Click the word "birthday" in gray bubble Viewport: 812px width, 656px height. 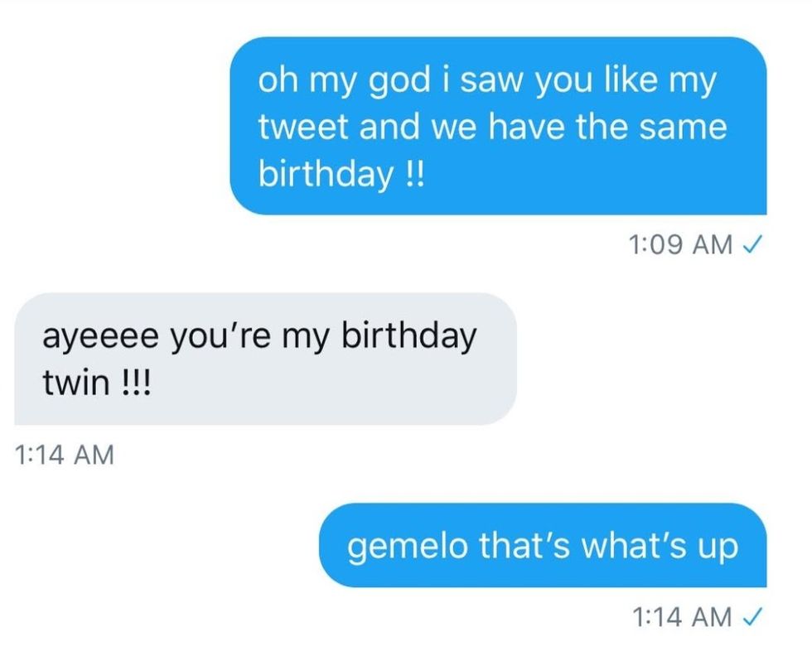(408, 340)
